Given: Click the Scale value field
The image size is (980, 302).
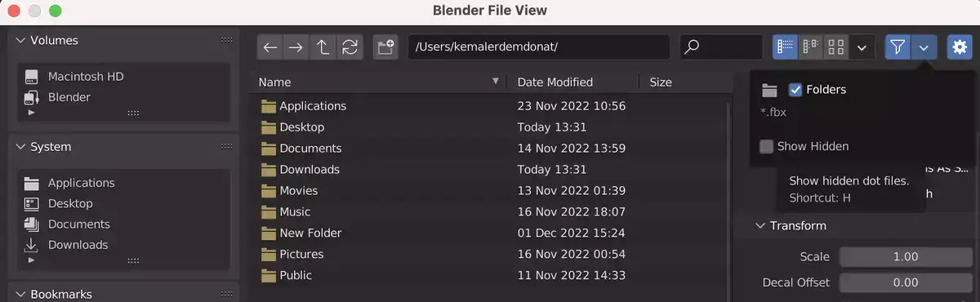Looking at the screenshot, I should click(x=906, y=257).
